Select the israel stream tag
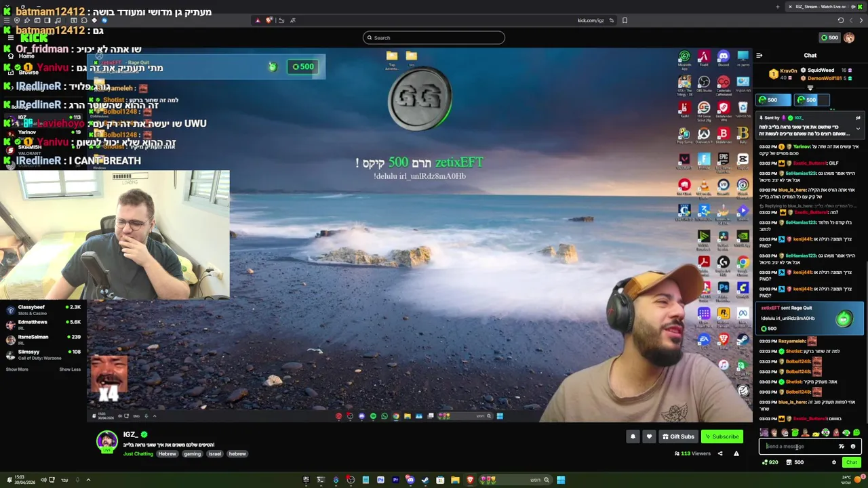 point(215,453)
